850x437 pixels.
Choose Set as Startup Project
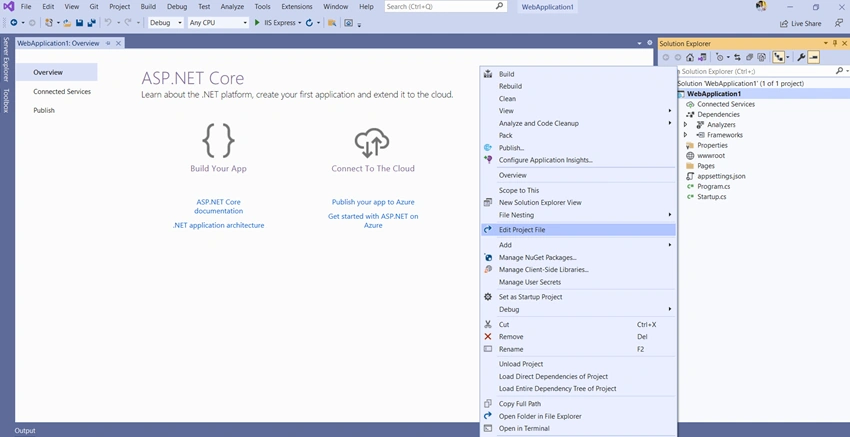pyautogui.click(x=578, y=297)
